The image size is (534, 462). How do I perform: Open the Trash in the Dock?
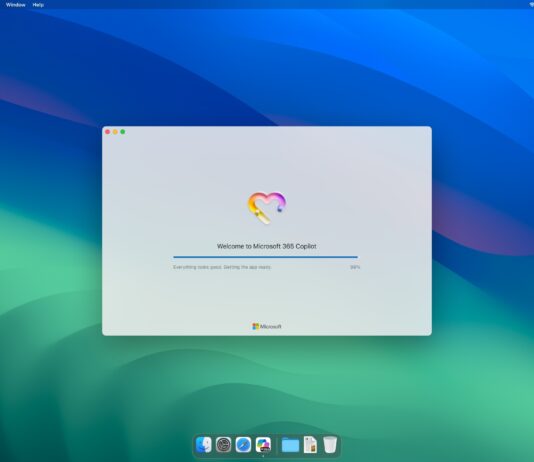pos(330,445)
